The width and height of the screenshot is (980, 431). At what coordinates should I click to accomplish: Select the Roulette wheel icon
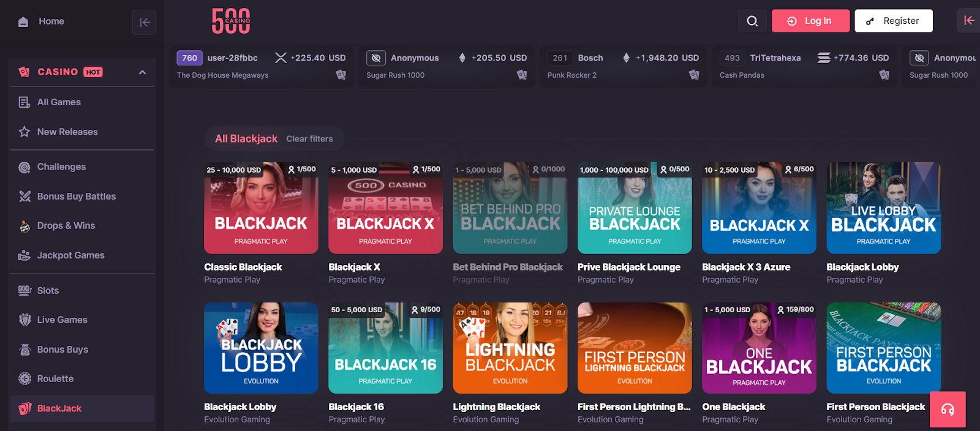pos(24,379)
